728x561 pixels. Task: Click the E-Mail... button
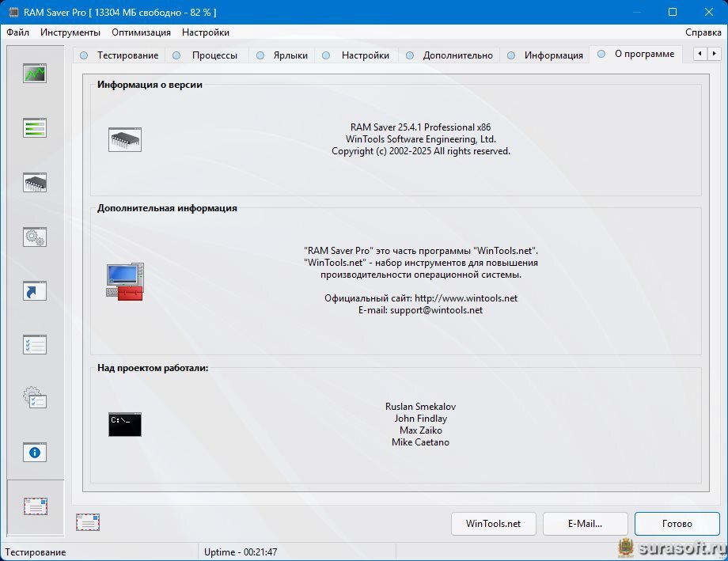coord(585,523)
